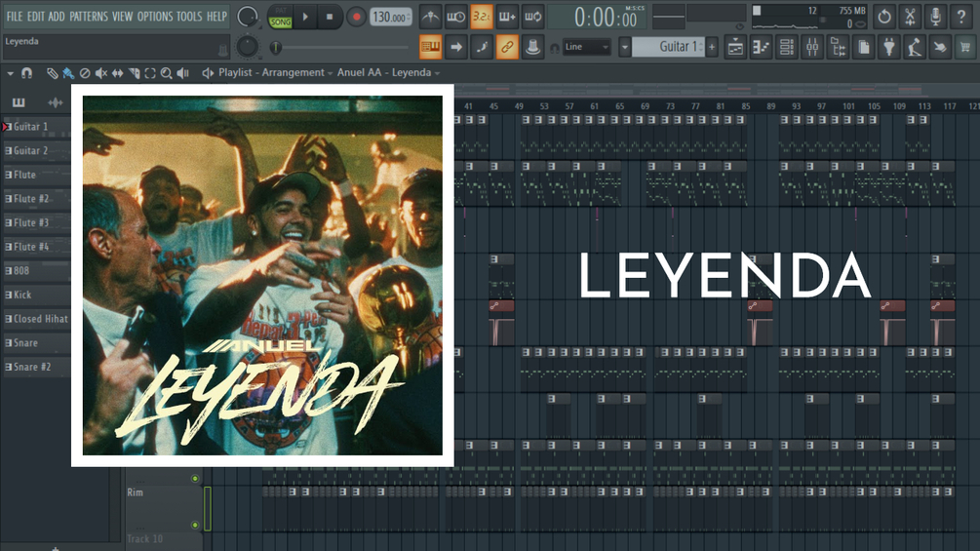Click the Guitar 1 pattern selector field
Image resolution: width=980 pixels, height=551 pixels.
[668, 47]
